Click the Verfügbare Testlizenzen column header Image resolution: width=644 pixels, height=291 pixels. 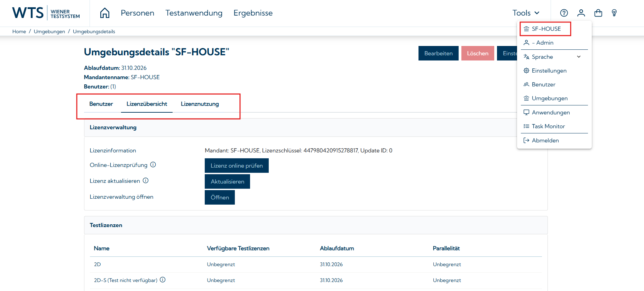click(x=238, y=248)
